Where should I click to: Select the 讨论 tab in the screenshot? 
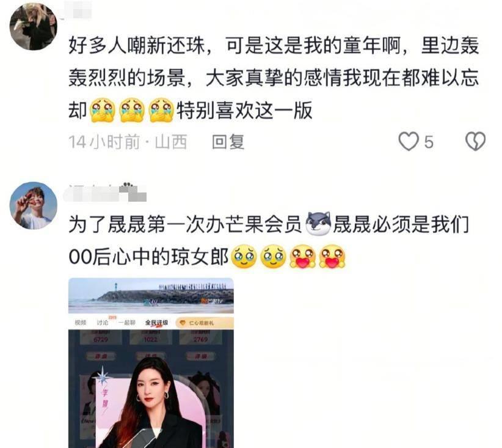(x=103, y=323)
